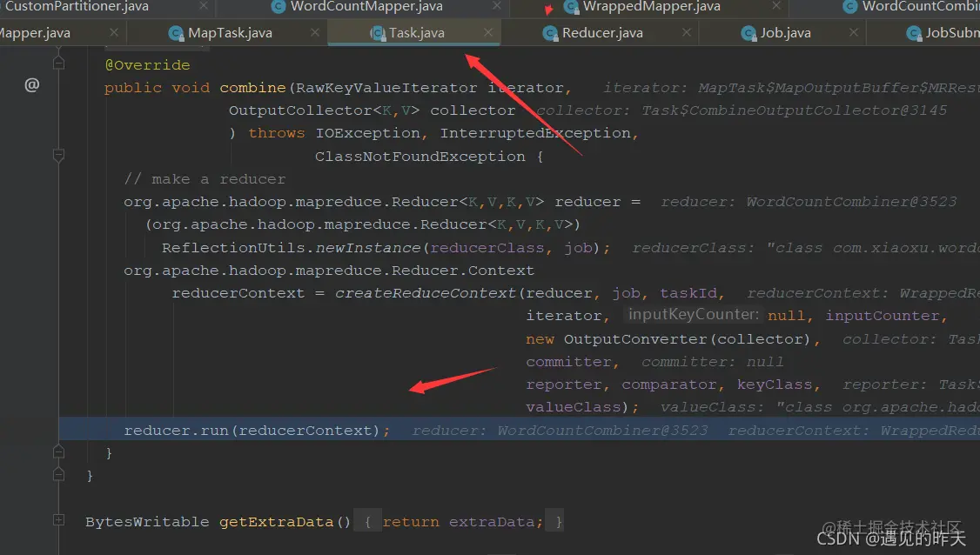
Task: Open the Job.java tab
Action: pos(785,33)
